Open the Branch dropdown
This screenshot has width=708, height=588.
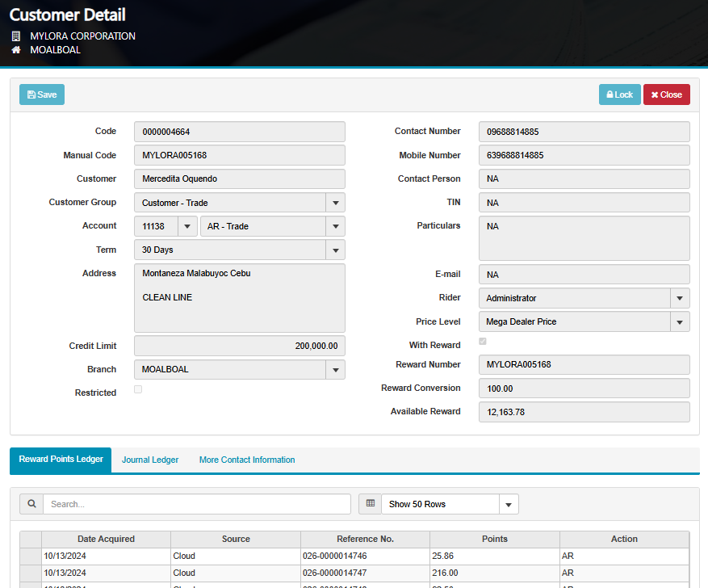point(335,370)
